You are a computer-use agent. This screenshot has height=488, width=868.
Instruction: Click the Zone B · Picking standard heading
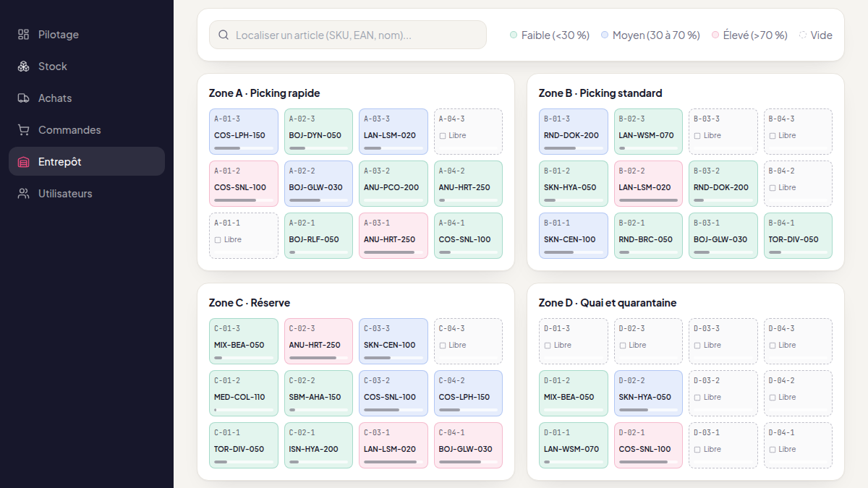[600, 93]
